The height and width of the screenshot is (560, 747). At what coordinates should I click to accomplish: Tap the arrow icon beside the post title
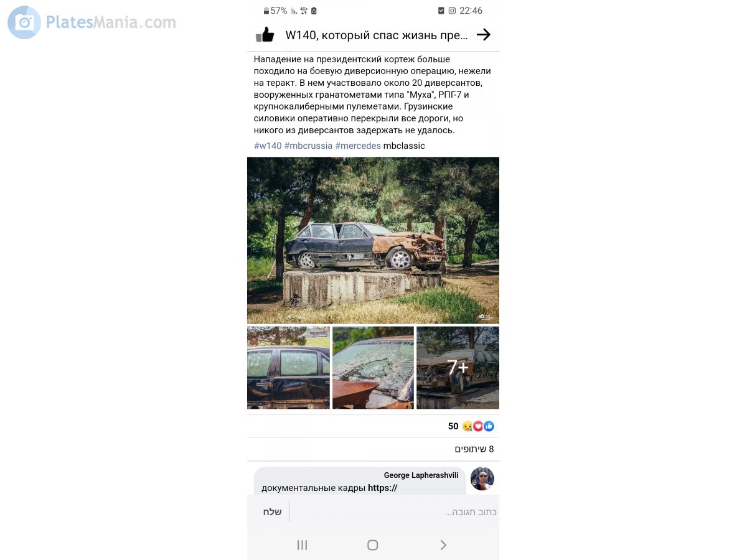[x=484, y=35]
